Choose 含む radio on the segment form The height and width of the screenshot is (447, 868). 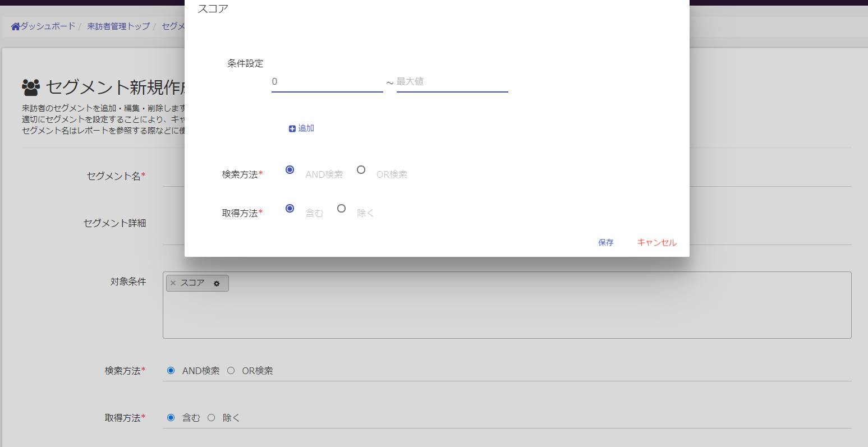pyautogui.click(x=171, y=418)
